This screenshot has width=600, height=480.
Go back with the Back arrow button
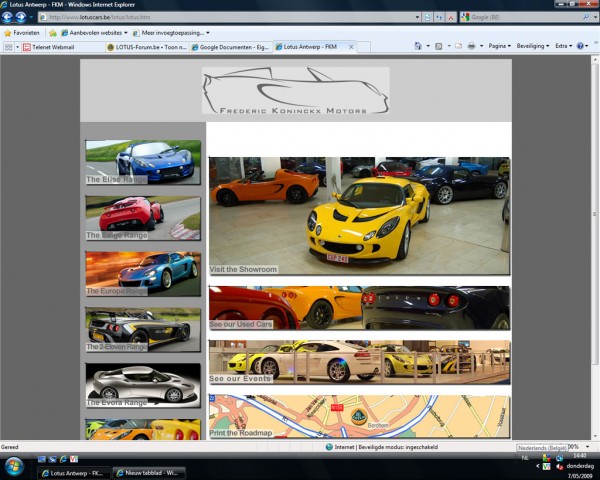7,17
